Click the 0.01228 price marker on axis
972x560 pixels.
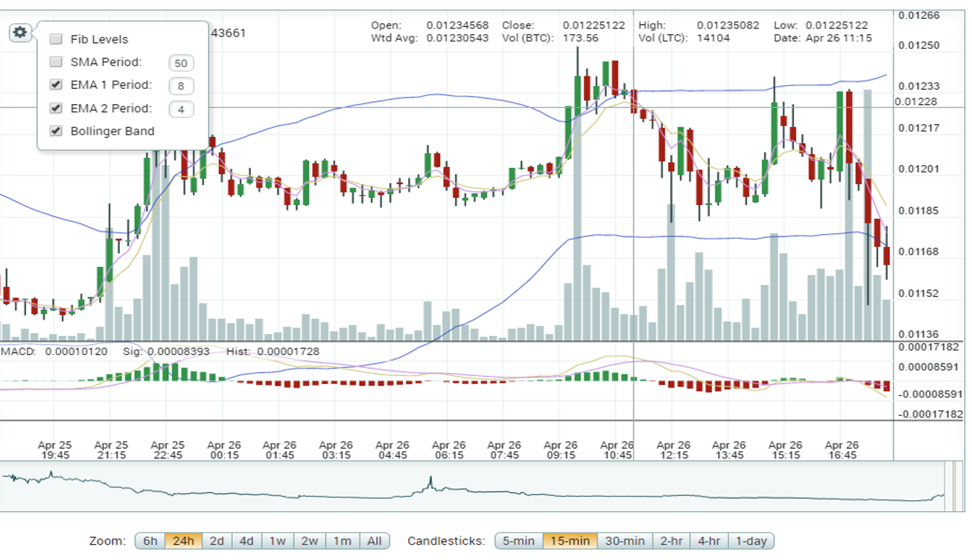pyautogui.click(x=915, y=101)
